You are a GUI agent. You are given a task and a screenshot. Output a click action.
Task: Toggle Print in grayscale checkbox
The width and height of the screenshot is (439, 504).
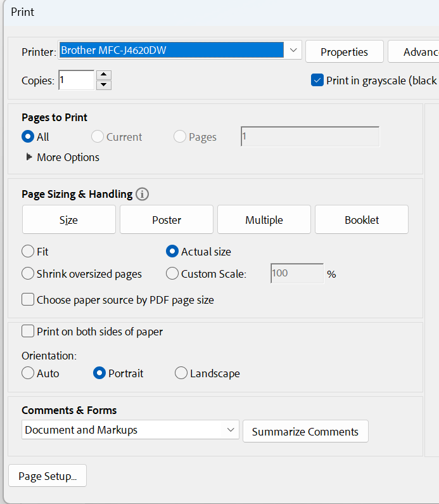(x=318, y=81)
